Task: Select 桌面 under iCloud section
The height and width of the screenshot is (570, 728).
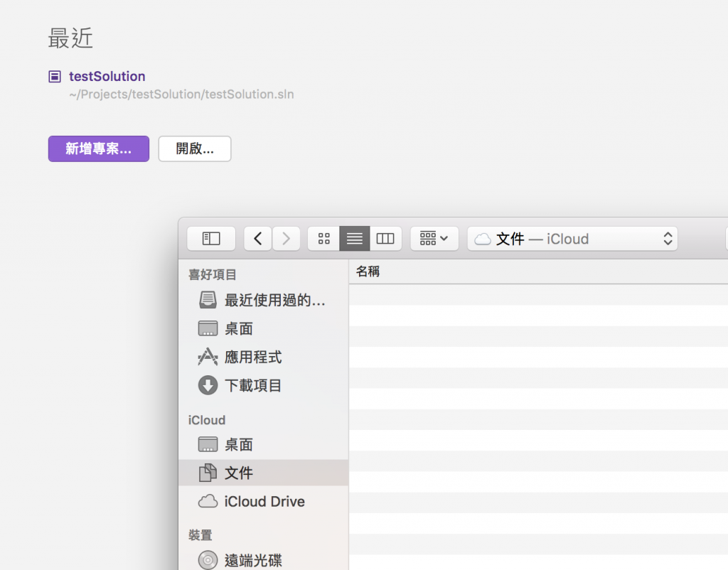Action: pyautogui.click(x=263, y=445)
